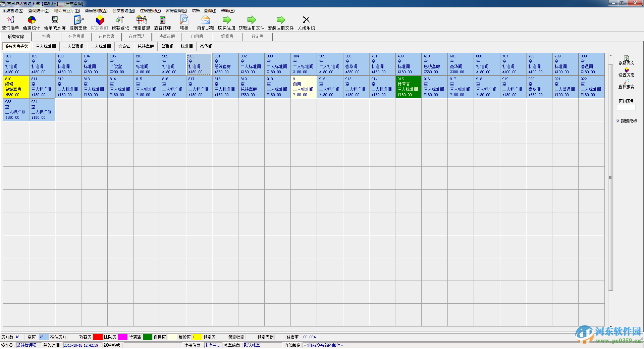Open 话费统计 pie chart icon

32,20
